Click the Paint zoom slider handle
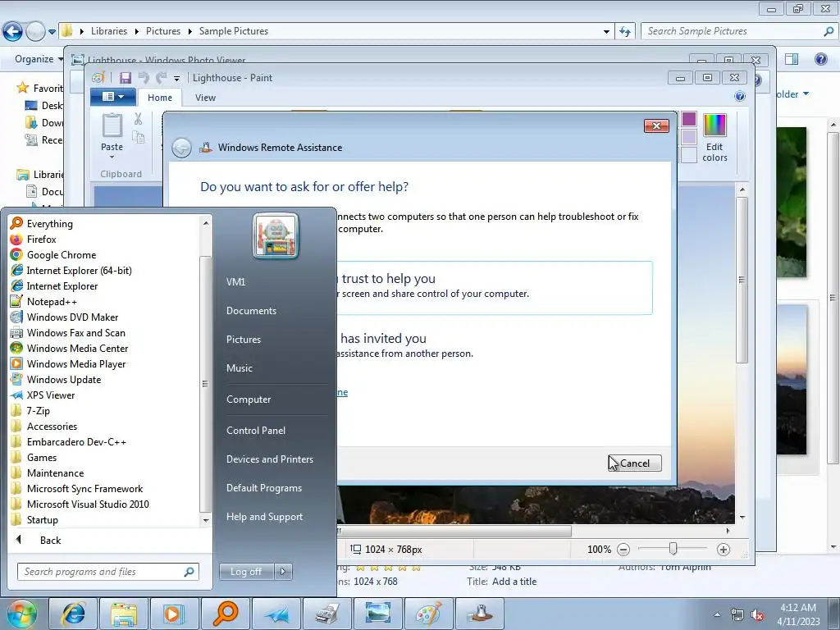This screenshot has width=840, height=630. [673, 549]
